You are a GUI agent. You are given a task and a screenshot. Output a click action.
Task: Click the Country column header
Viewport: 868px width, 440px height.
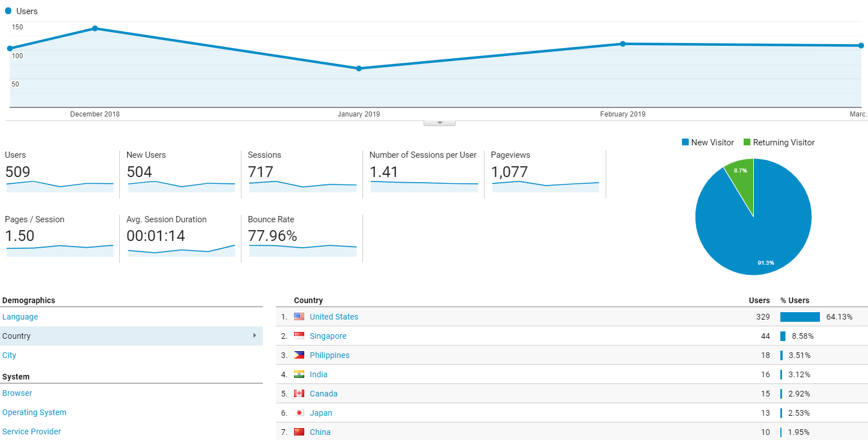click(x=308, y=300)
